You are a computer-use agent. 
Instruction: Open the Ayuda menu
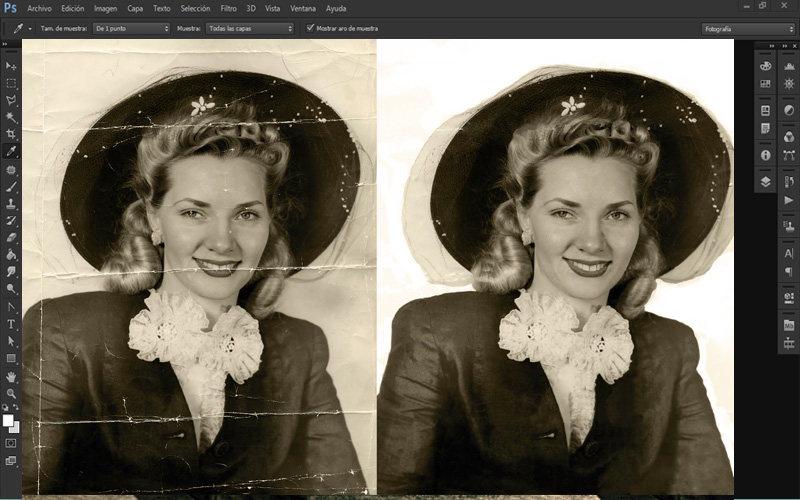337,8
